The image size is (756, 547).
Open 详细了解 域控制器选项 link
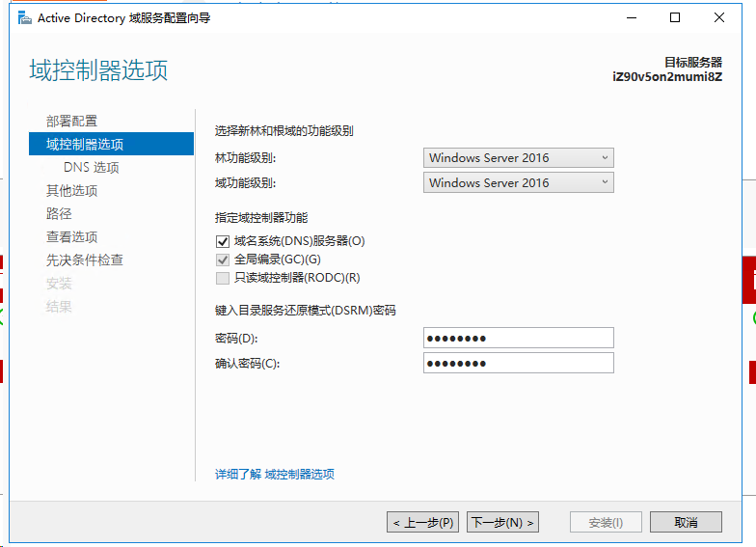(x=274, y=475)
